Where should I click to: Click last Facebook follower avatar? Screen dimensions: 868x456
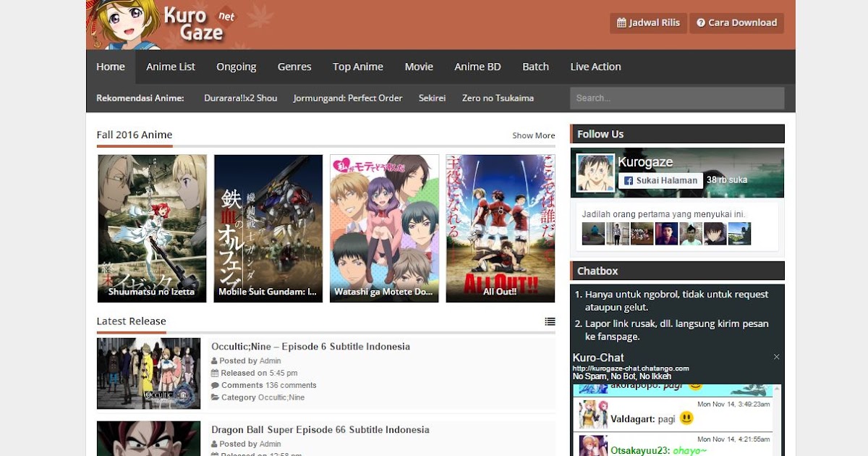pyautogui.click(x=739, y=234)
